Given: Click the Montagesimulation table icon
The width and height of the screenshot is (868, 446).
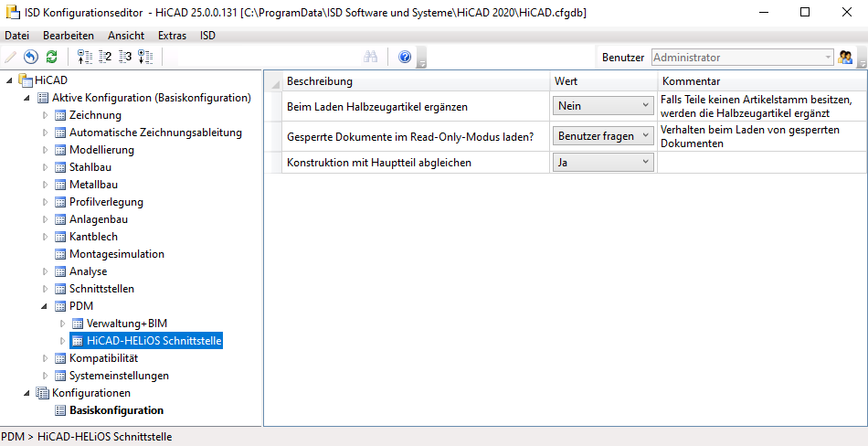Looking at the screenshot, I should click(60, 254).
